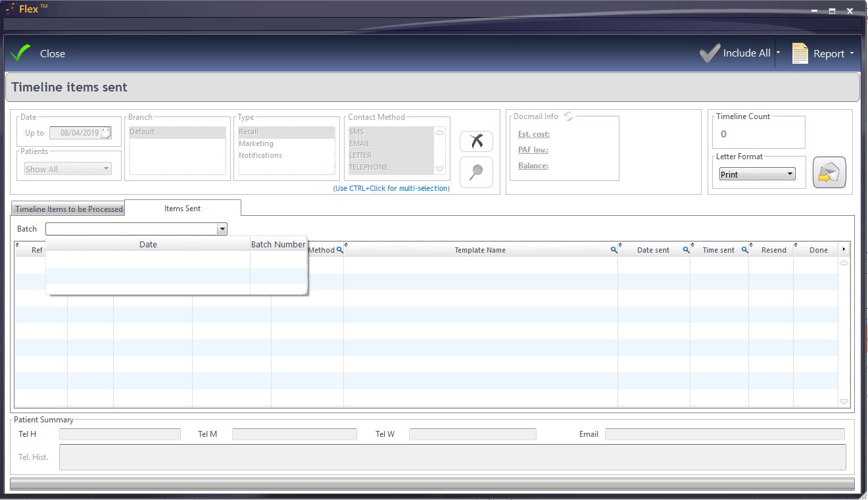Click the Est. cost link
The height and width of the screenshot is (500, 868).
(534, 134)
